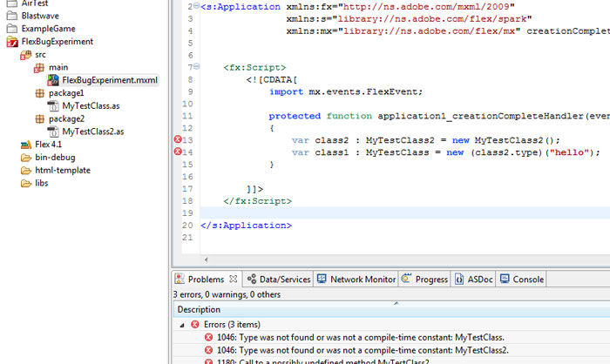
Task: Select the html-template folder
Action: [62, 171]
